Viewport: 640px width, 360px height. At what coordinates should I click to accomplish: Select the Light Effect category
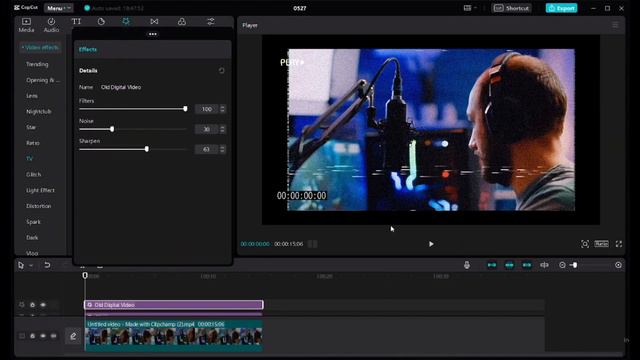tap(40, 190)
